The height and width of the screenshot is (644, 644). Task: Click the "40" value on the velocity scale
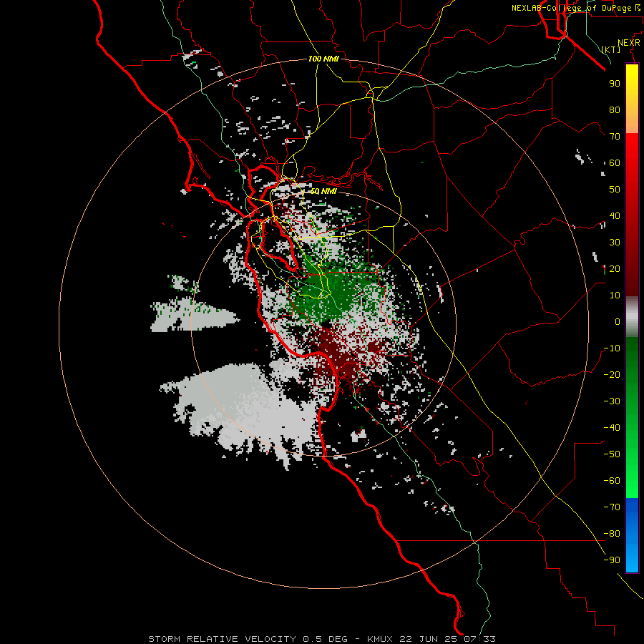[615, 216]
